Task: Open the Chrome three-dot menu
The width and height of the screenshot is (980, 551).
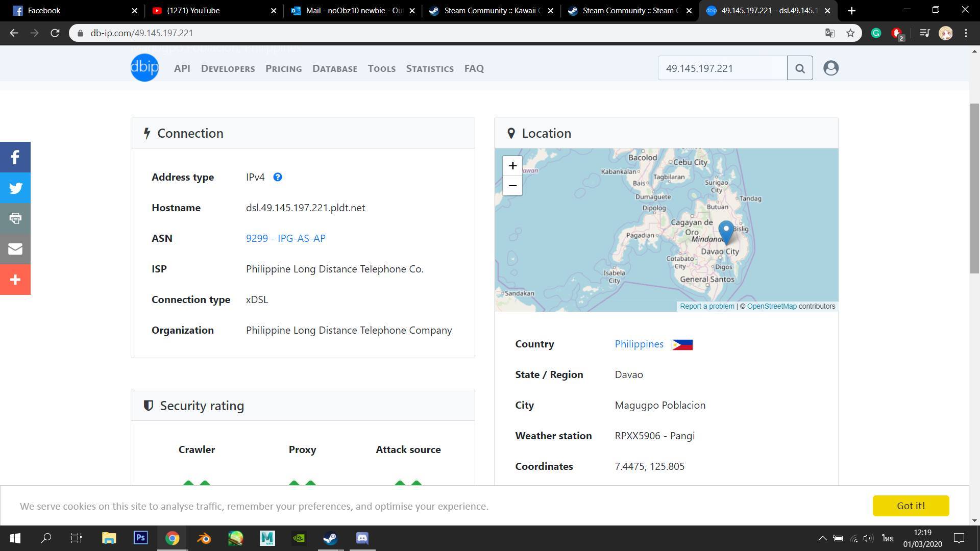Action: coord(966,33)
